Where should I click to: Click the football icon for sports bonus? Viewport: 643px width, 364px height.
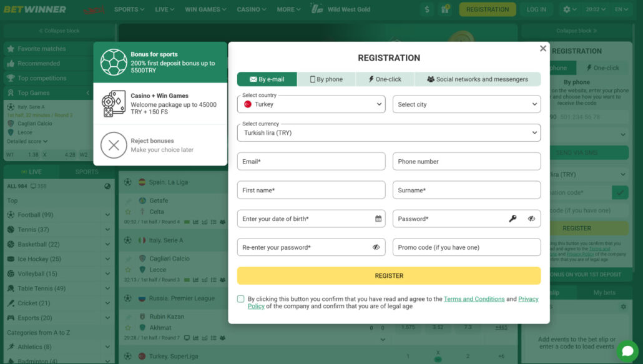(x=114, y=62)
